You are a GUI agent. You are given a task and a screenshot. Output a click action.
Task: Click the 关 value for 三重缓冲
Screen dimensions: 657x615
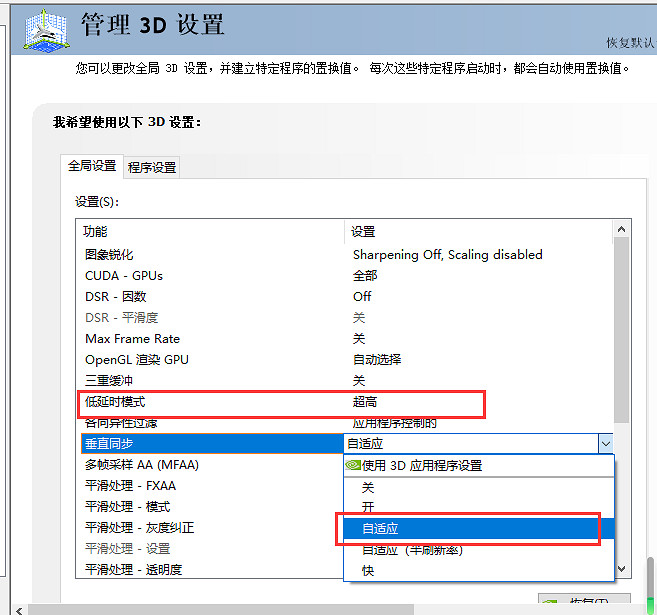[359, 380]
